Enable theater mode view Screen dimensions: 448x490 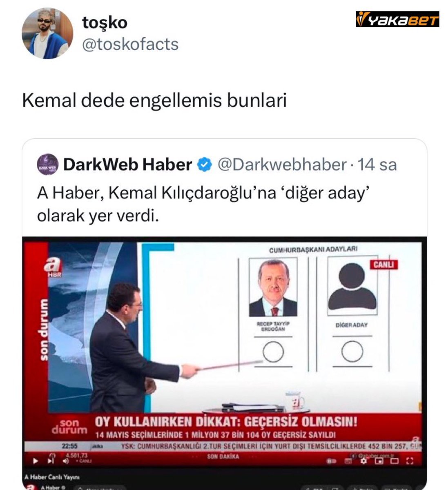394,461
